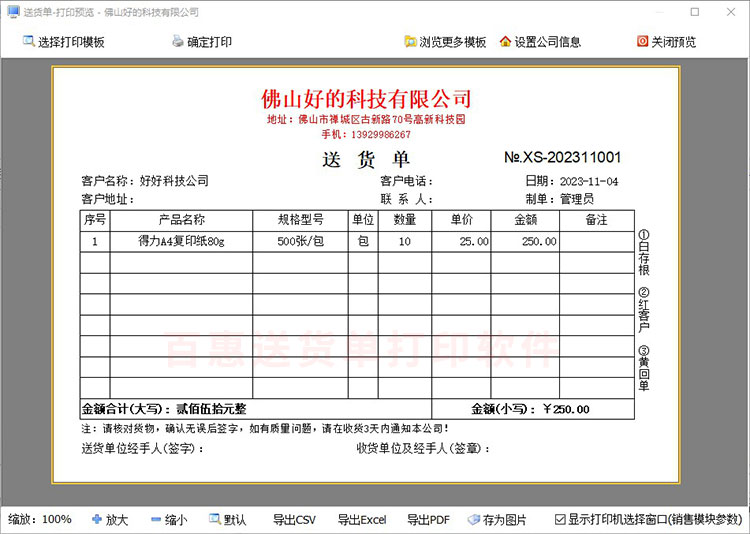Click the blue minus zoom-out icon
750x534 pixels.
coord(155,519)
